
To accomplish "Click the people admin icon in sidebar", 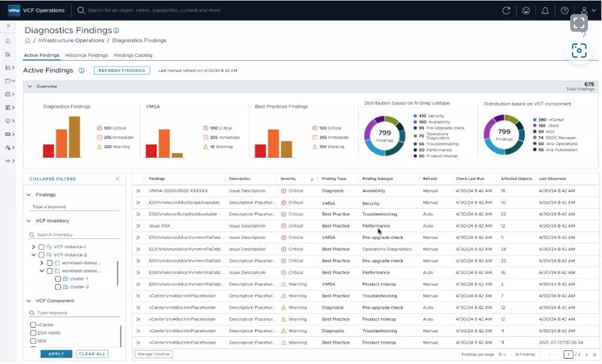I will coord(8,148).
